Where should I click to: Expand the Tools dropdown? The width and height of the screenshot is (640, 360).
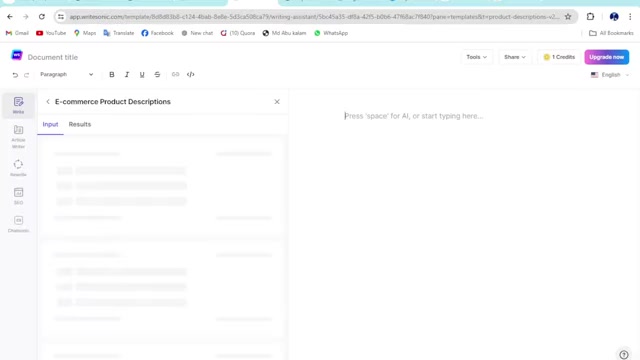point(477,57)
